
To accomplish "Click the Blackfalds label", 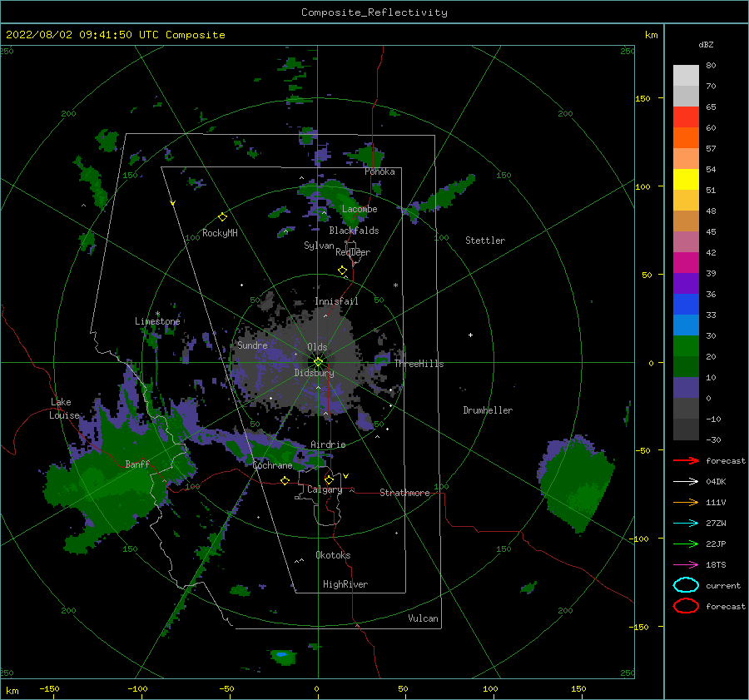I will (354, 231).
